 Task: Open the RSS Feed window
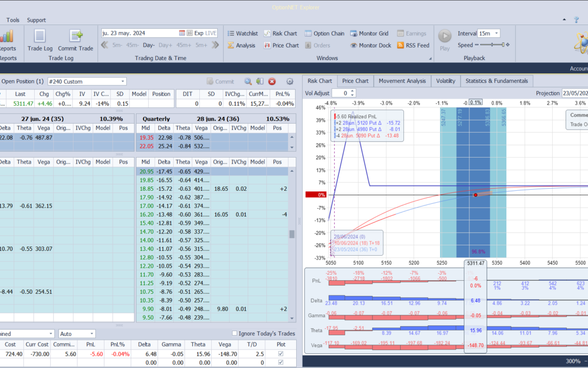(413, 45)
